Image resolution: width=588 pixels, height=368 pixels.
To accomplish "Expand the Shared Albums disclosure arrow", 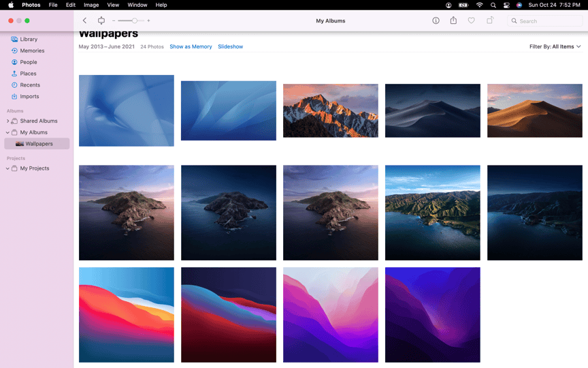I will pos(7,121).
